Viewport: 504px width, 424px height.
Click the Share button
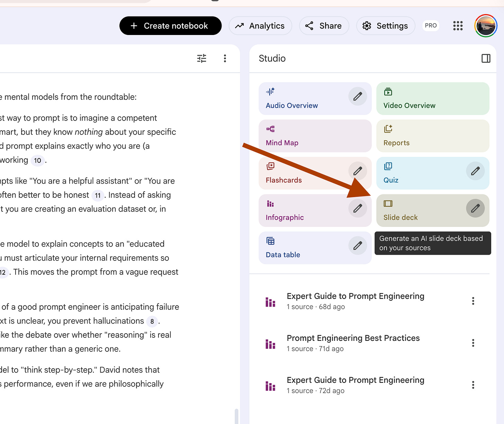point(324,26)
